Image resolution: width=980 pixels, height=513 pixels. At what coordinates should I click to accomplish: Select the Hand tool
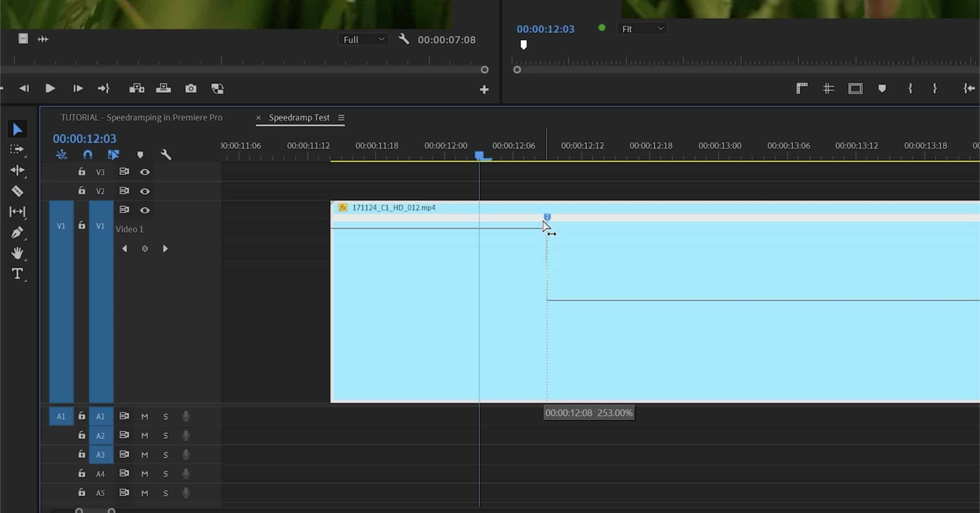click(x=17, y=253)
